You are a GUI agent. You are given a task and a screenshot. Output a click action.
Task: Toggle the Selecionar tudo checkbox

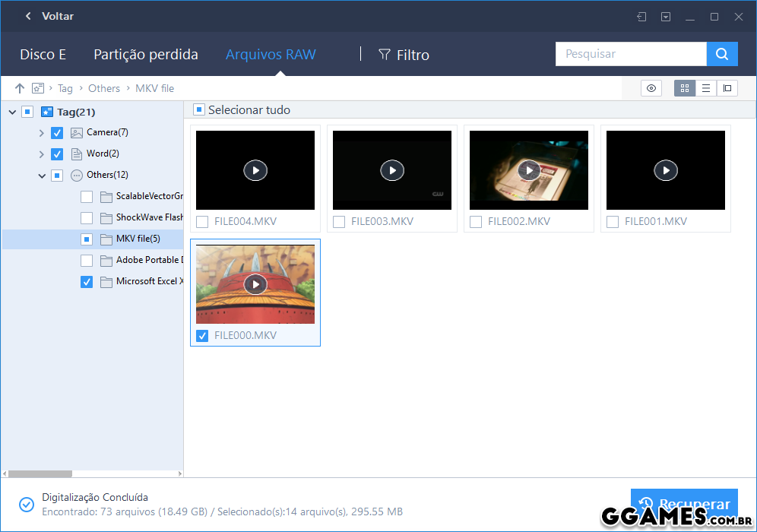[x=199, y=110]
